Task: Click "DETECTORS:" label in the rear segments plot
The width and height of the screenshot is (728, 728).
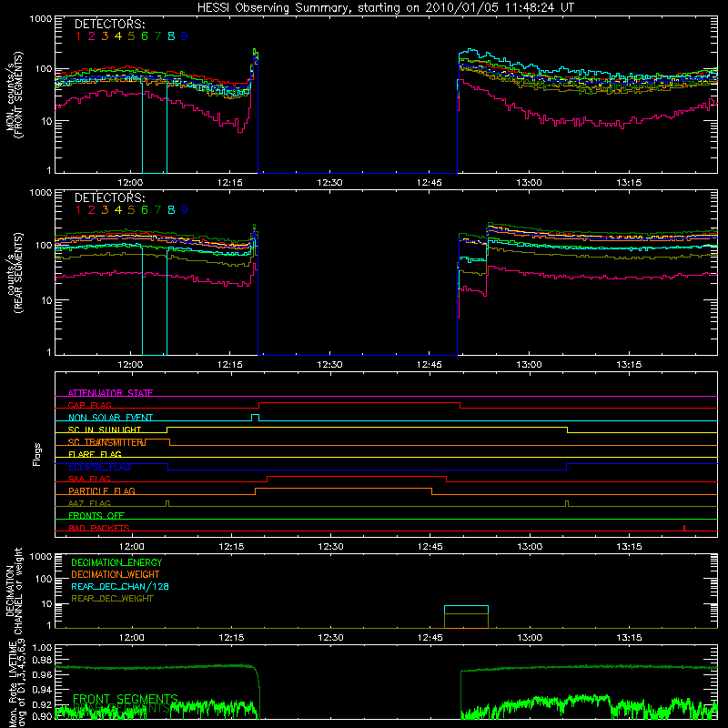Action: click(x=109, y=198)
